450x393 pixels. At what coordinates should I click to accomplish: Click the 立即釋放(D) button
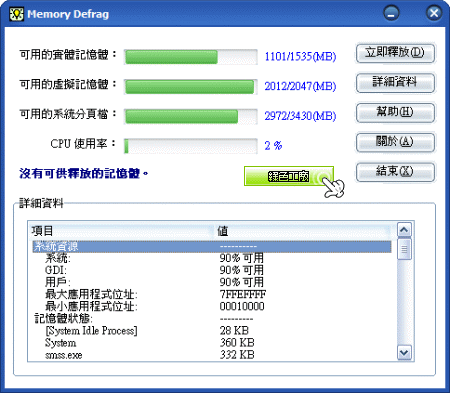point(395,53)
